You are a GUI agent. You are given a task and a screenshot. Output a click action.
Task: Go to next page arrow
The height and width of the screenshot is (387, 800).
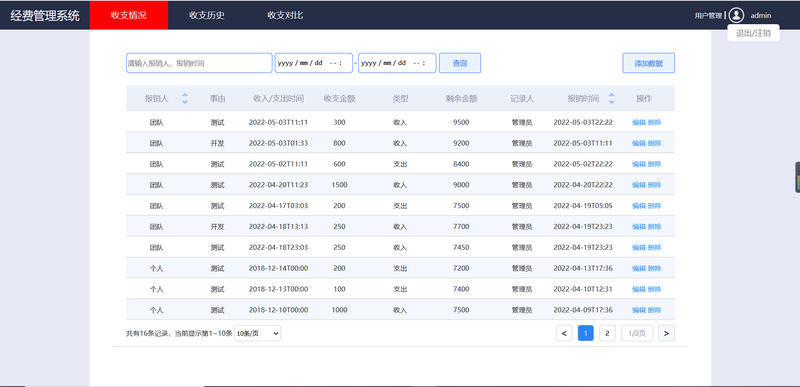pyautogui.click(x=666, y=333)
